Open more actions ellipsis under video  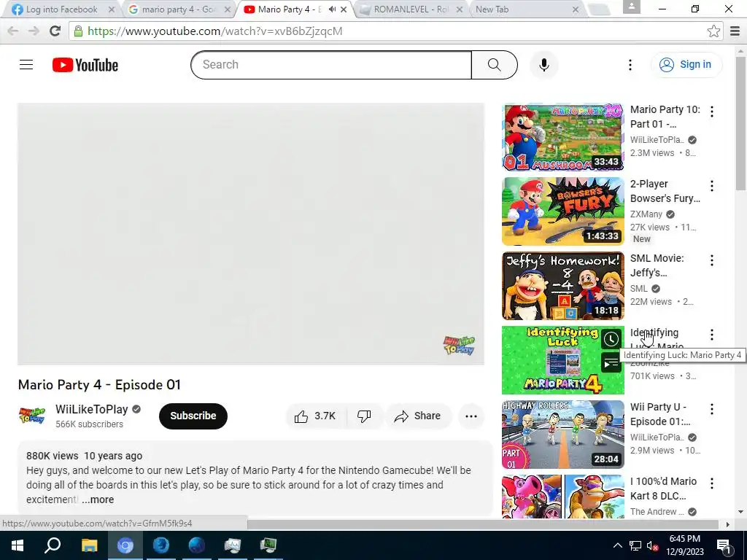point(471,416)
